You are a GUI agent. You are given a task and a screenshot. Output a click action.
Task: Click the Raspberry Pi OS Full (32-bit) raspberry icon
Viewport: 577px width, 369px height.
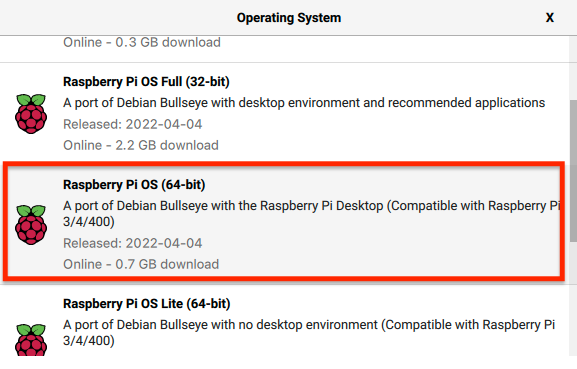click(31, 114)
